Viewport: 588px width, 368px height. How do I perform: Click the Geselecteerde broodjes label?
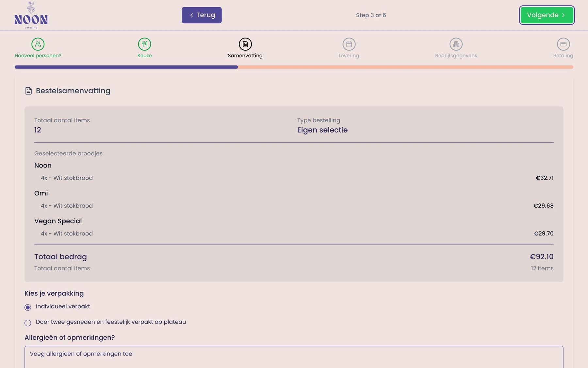[68, 153]
